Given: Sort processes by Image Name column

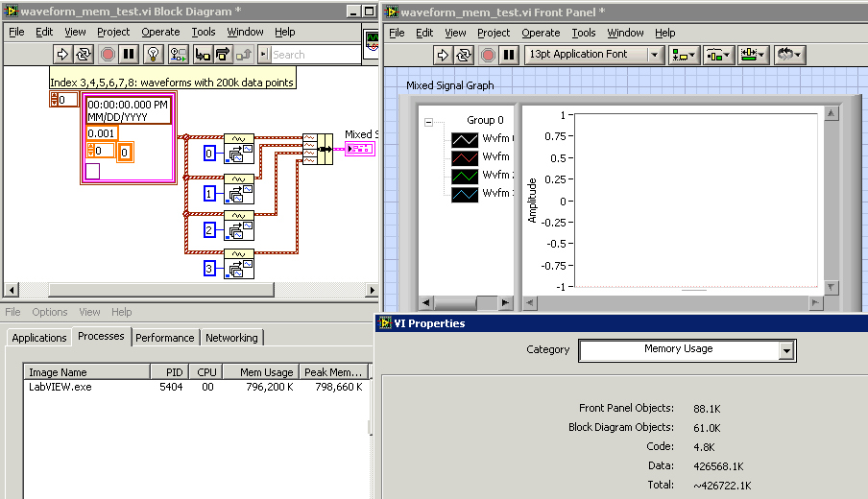Looking at the screenshot, I should coord(86,372).
